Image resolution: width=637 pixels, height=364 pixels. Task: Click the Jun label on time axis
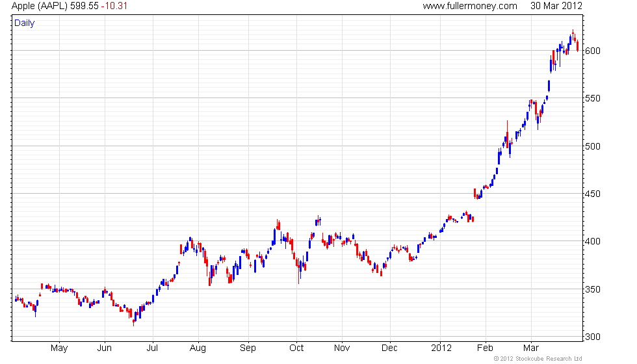105,348
